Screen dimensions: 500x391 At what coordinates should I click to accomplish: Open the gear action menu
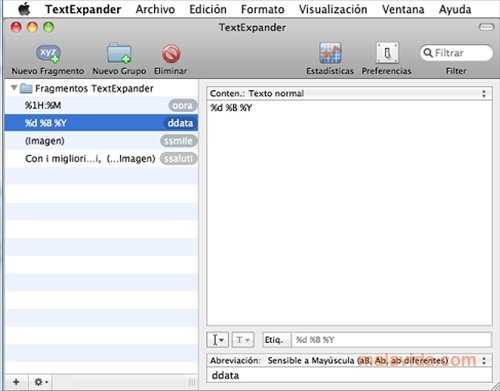[41, 382]
